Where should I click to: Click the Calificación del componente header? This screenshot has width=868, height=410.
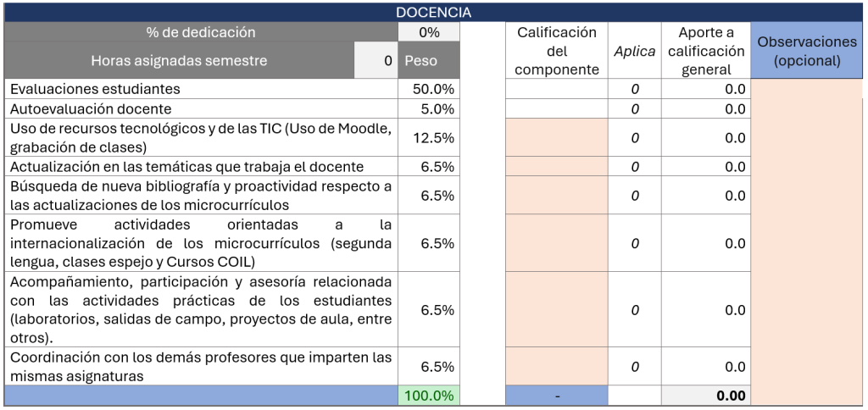tap(557, 51)
